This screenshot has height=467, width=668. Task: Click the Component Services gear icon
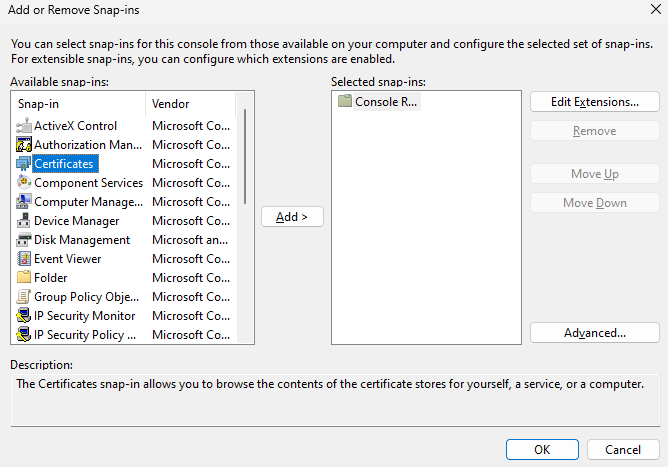pos(24,183)
